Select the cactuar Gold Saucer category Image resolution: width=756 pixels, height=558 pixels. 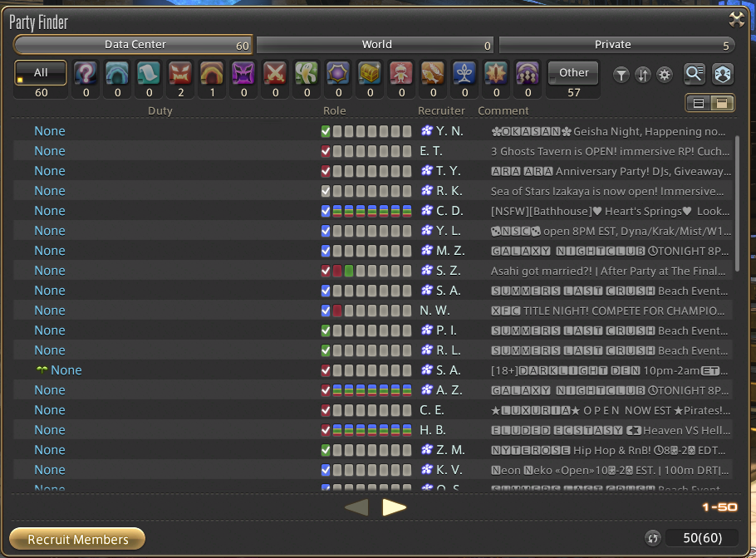[x=307, y=74]
